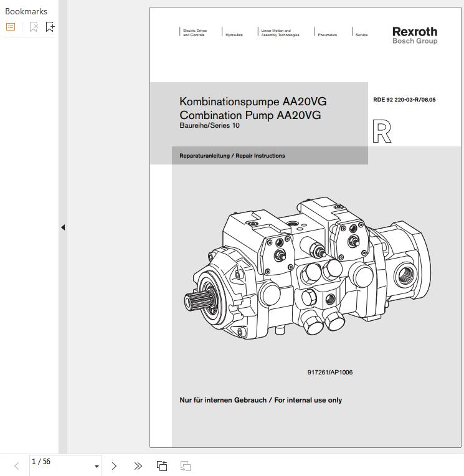Click the go to next view icon

(x=186, y=466)
